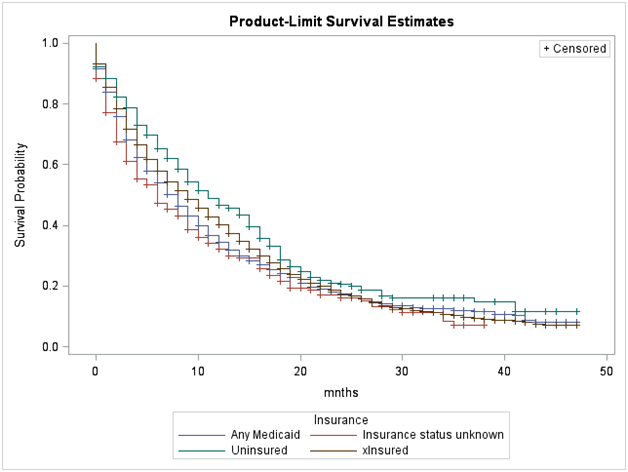
Task: Select the Insurance status unknown legend label
Action: [x=432, y=435]
